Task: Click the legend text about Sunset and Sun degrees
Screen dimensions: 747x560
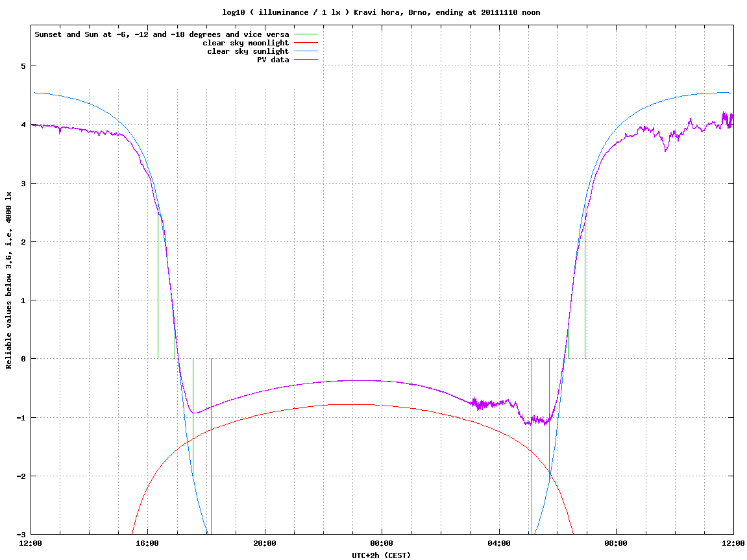Action: [x=162, y=34]
